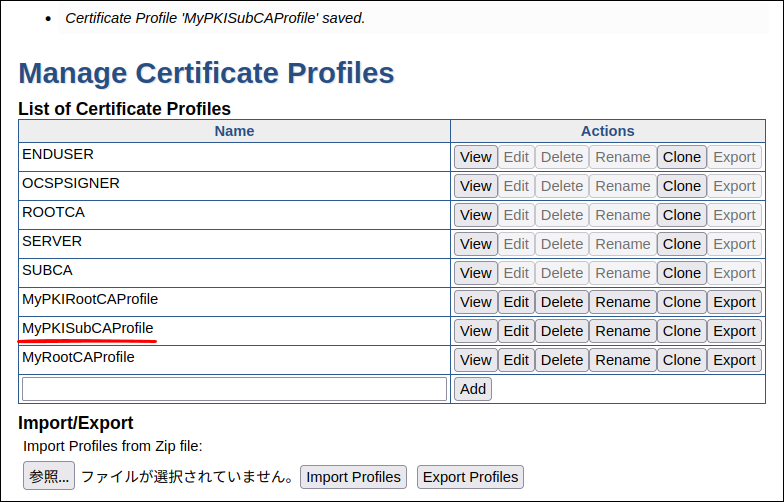Edit the MyPKISubCAProfile profile
Viewport: 784px width, 502px height.
coord(516,331)
